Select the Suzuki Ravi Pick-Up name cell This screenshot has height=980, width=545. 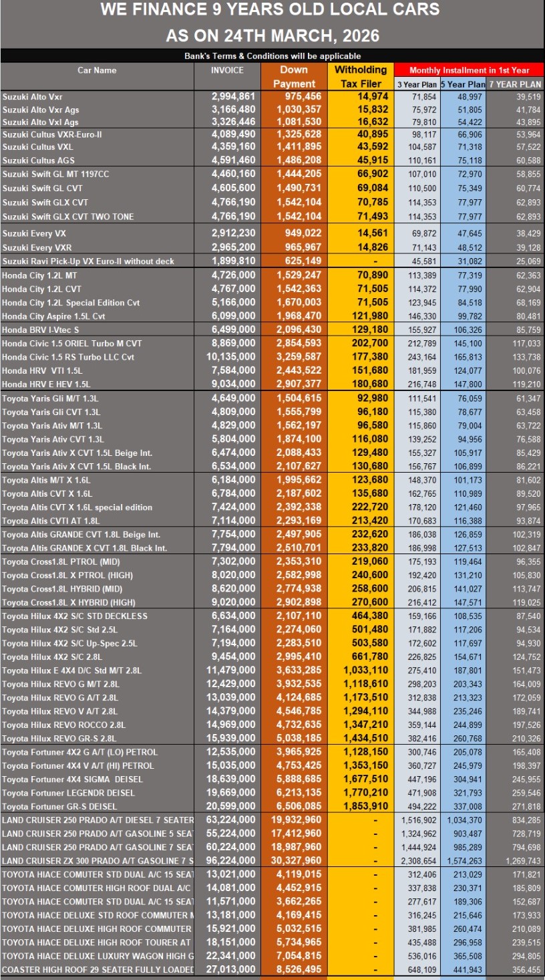88,261
